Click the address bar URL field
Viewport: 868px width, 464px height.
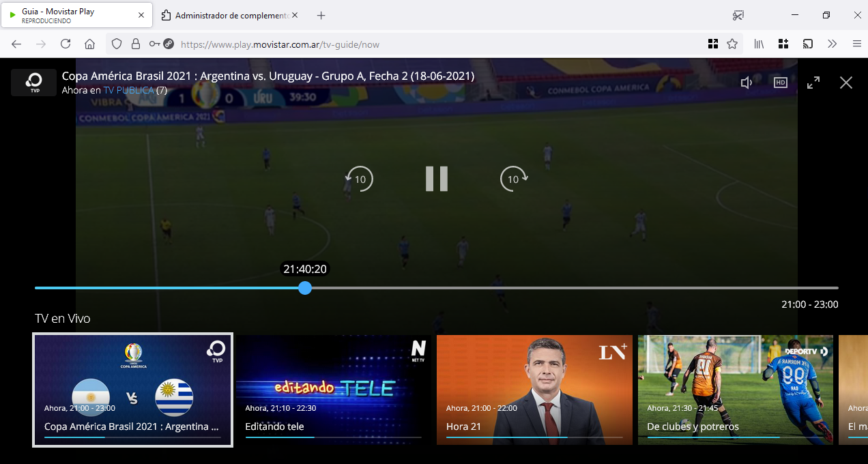tap(437, 44)
